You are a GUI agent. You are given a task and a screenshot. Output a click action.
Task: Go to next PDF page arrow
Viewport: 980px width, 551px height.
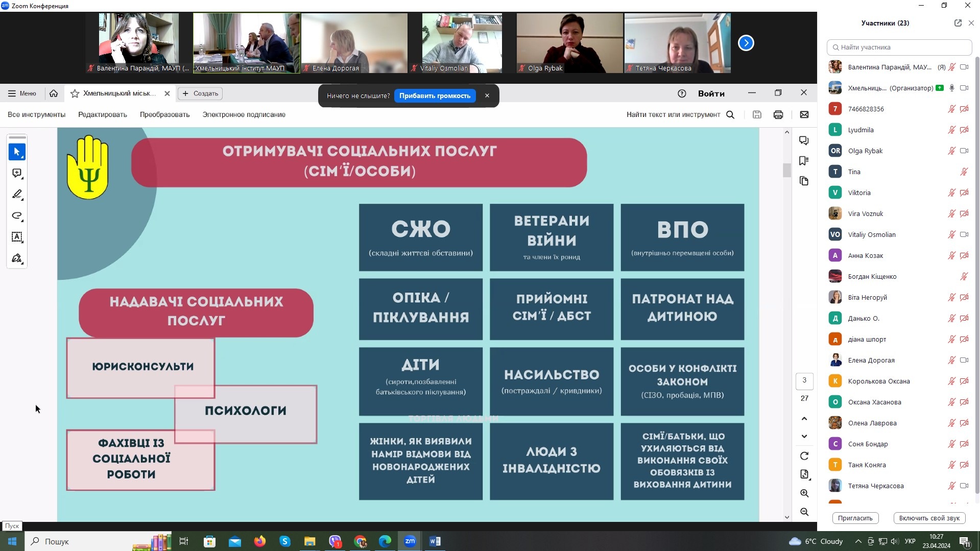click(804, 437)
